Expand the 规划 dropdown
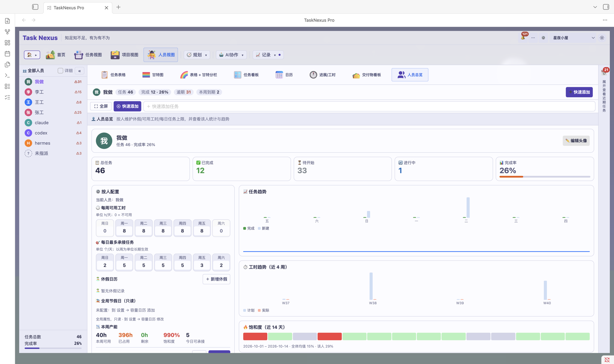This screenshot has height=364, width=614. point(197,55)
